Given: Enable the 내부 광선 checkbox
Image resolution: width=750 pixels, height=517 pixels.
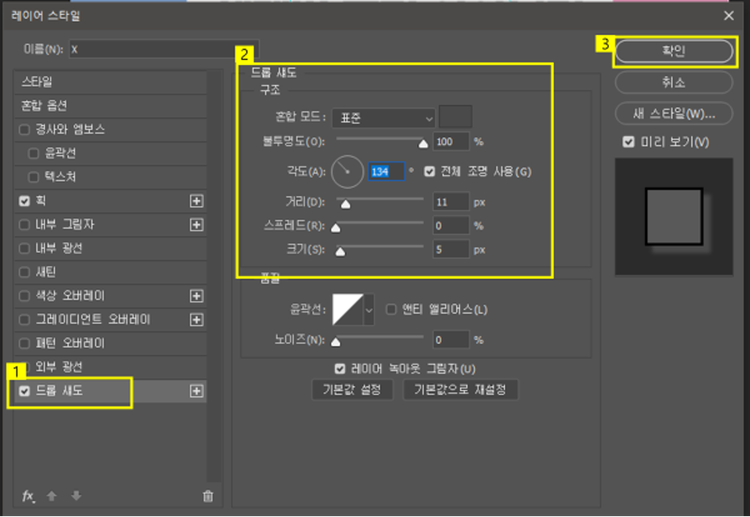Looking at the screenshot, I should pyautogui.click(x=24, y=248).
